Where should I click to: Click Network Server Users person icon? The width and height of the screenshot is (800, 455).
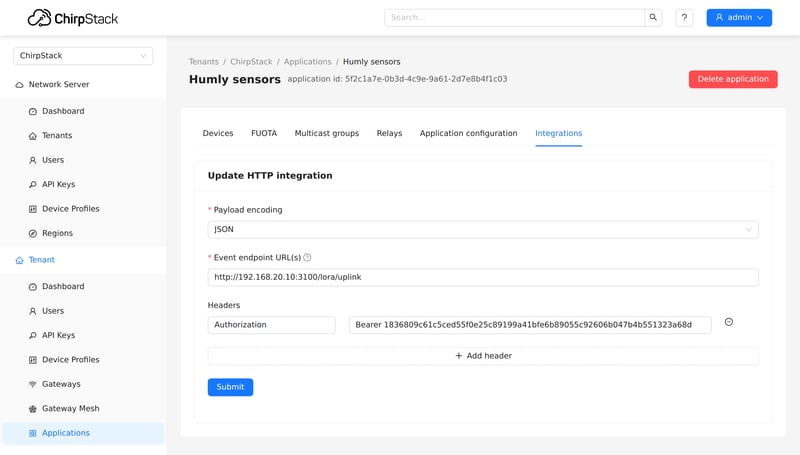(x=33, y=160)
